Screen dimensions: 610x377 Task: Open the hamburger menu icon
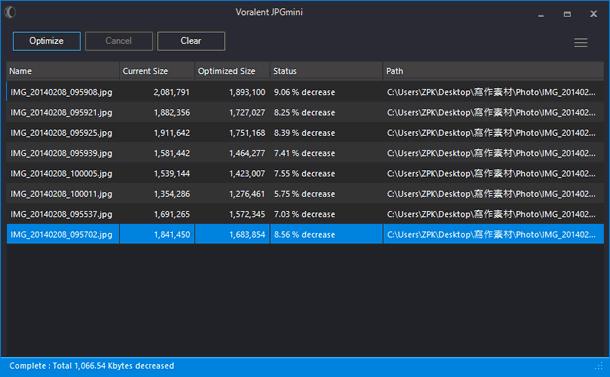click(x=580, y=42)
